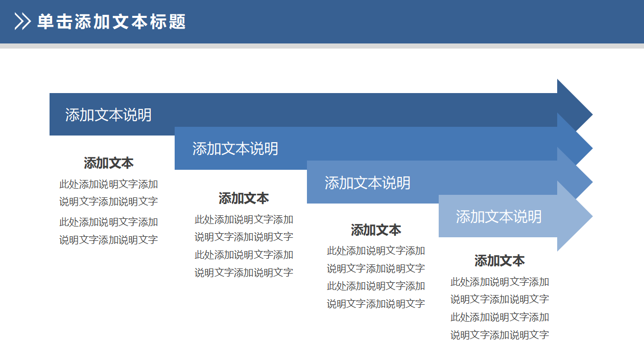Click 添加文本说明 label on second blue arrow
Screen dimensions: 644x360
[235, 149]
